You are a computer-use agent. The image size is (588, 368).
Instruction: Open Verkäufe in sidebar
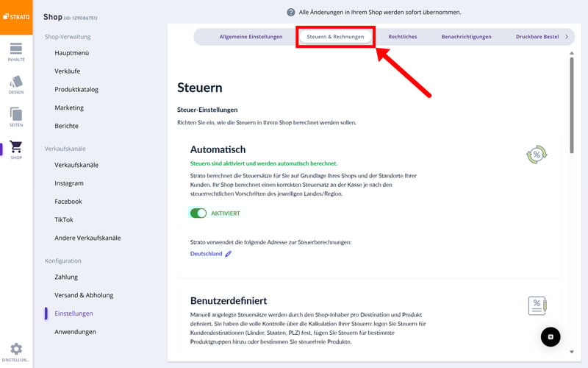pyautogui.click(x=67, y=71)
